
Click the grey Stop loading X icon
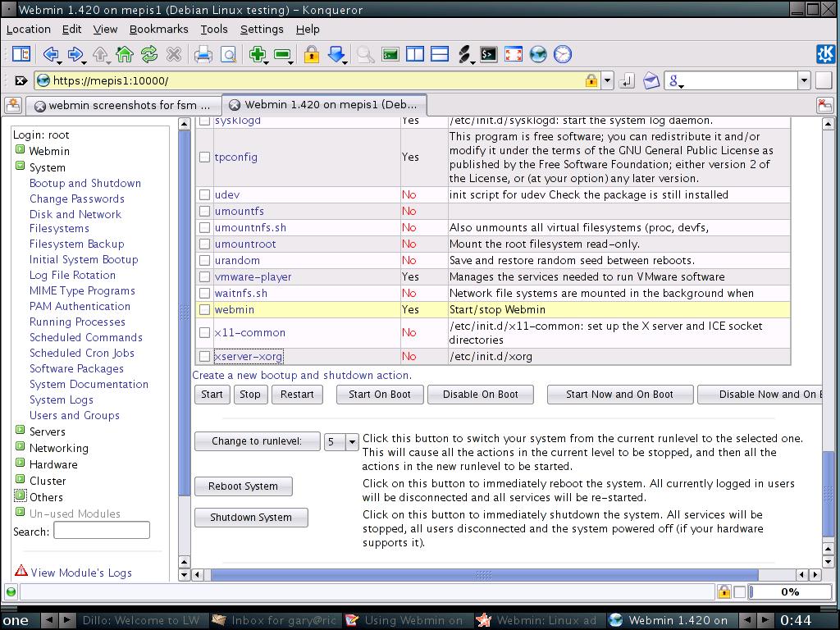(174, 54)
